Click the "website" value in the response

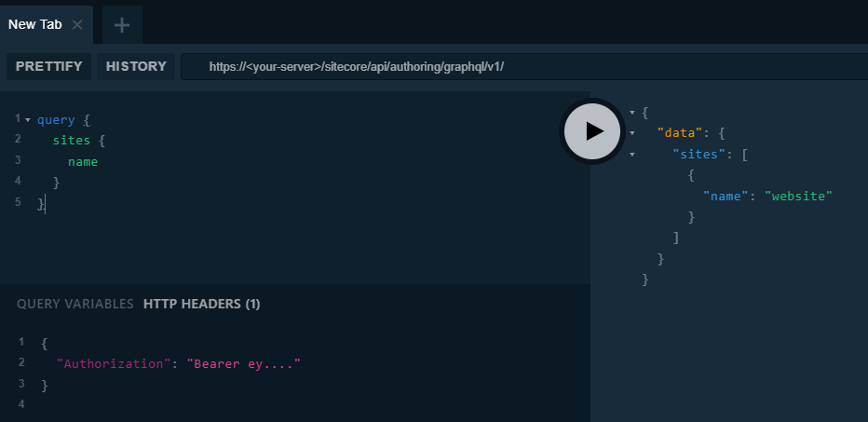799,196
